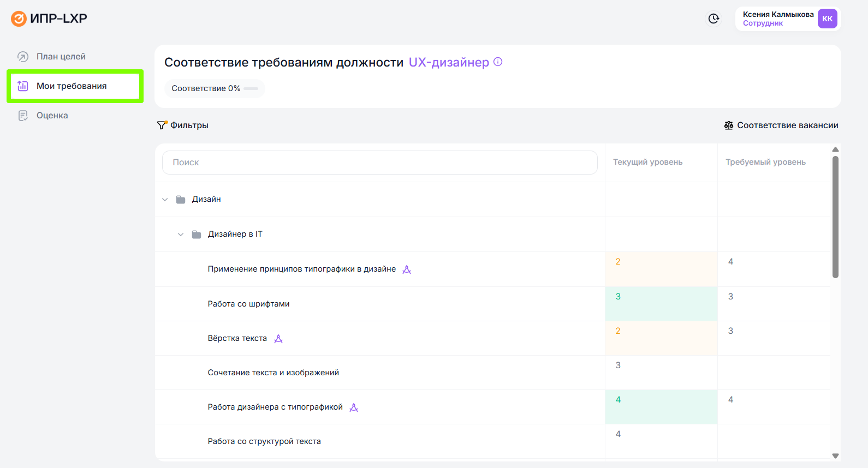This screenshot has width=868, height=468.
Task: Click compass icon beside Работа дизайнера с типографикой
Action: (x=354, y=407)
